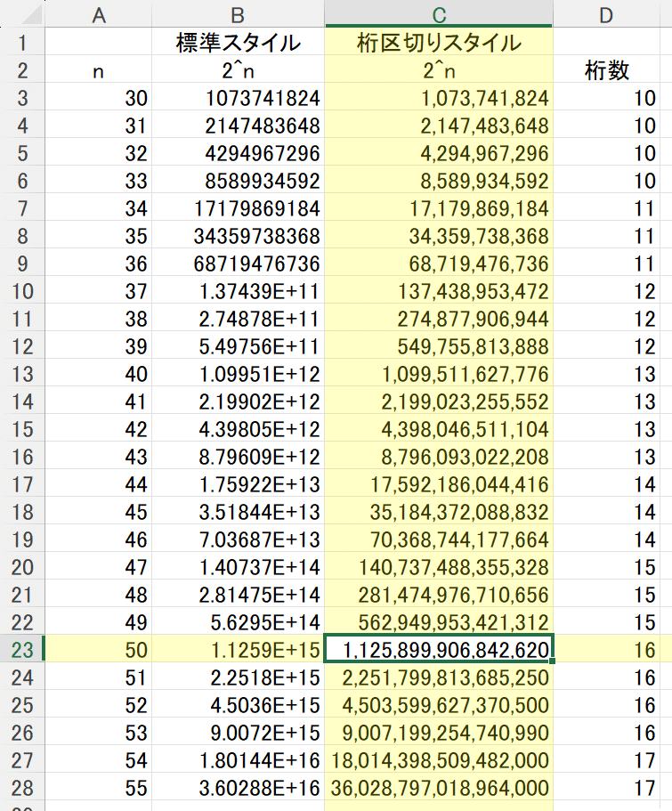
Task: Click the n value 37 cell
Action: pyautogui.click(x=98, y=291)
